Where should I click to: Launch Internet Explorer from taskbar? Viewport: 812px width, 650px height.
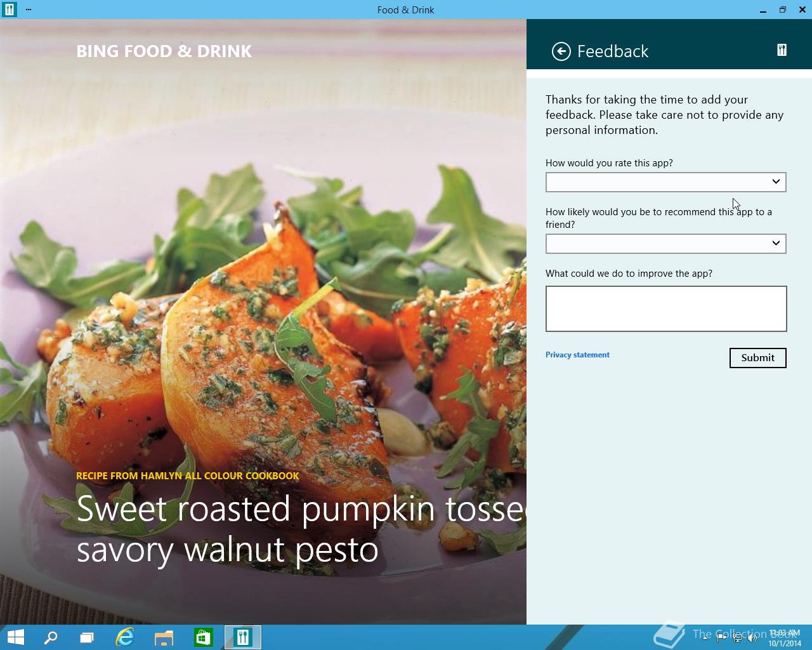[x=125, y=637]
